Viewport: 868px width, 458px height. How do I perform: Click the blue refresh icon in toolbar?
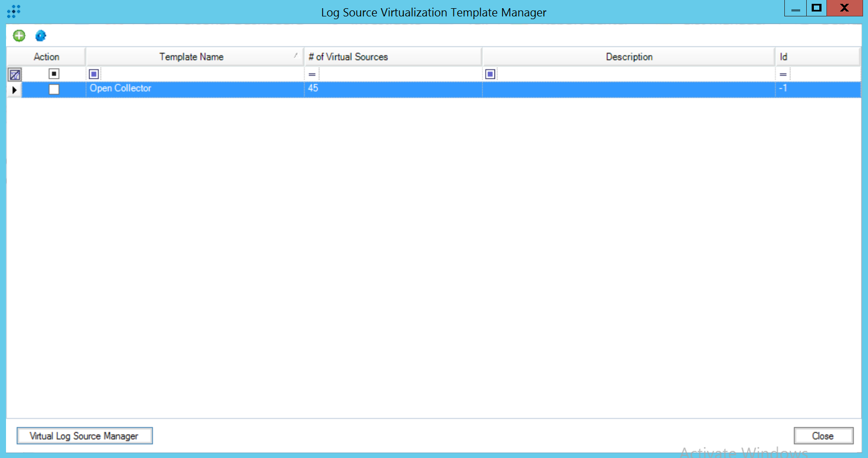(40, 36)
